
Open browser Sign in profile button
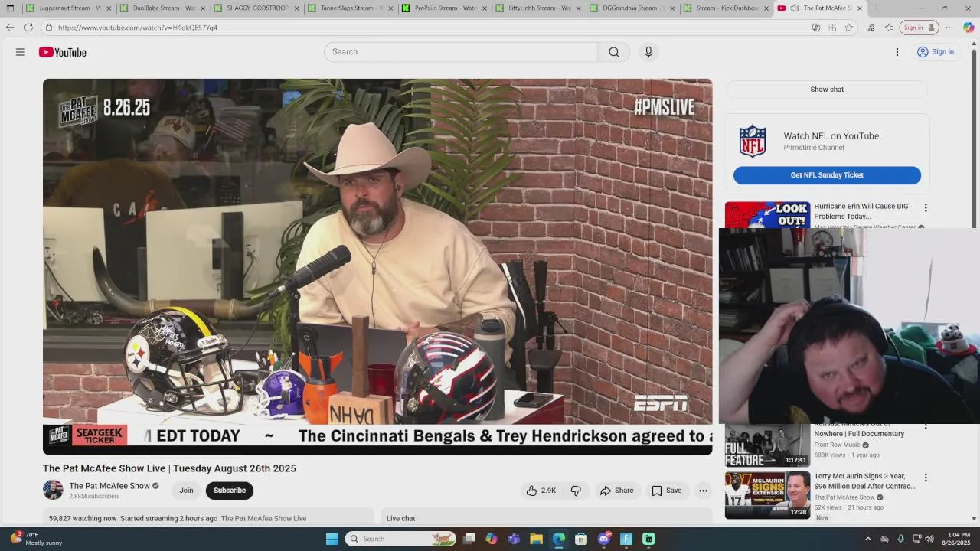(x=920, y=28)
